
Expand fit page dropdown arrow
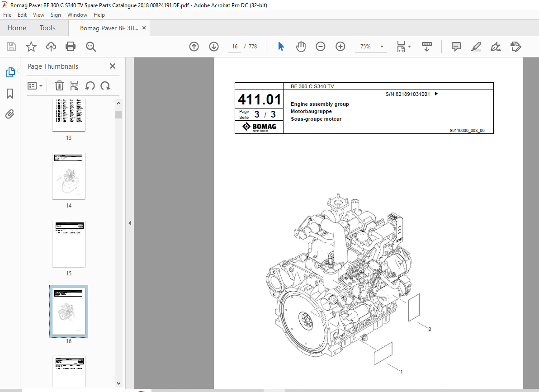point(409,47)
